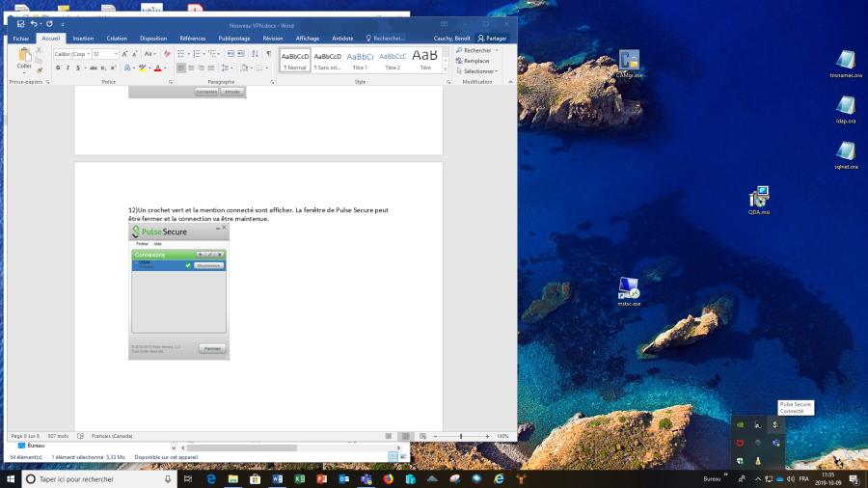Viewport: 868px width, 488px height.
Task: Apply the Titre 2 style
Action: 393,61
